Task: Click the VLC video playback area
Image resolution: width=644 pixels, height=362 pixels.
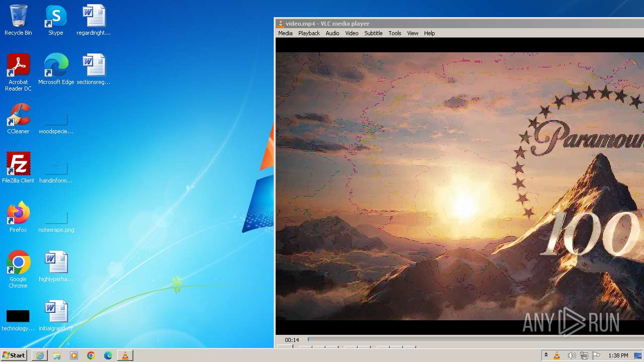Action: point(460,186)
